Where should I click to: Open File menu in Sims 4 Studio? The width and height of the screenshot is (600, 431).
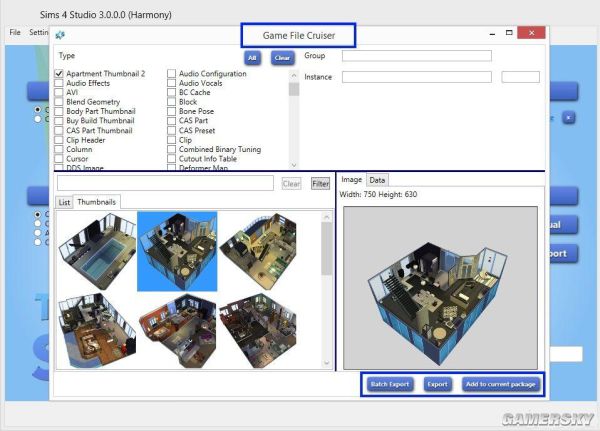coord(15,32)
